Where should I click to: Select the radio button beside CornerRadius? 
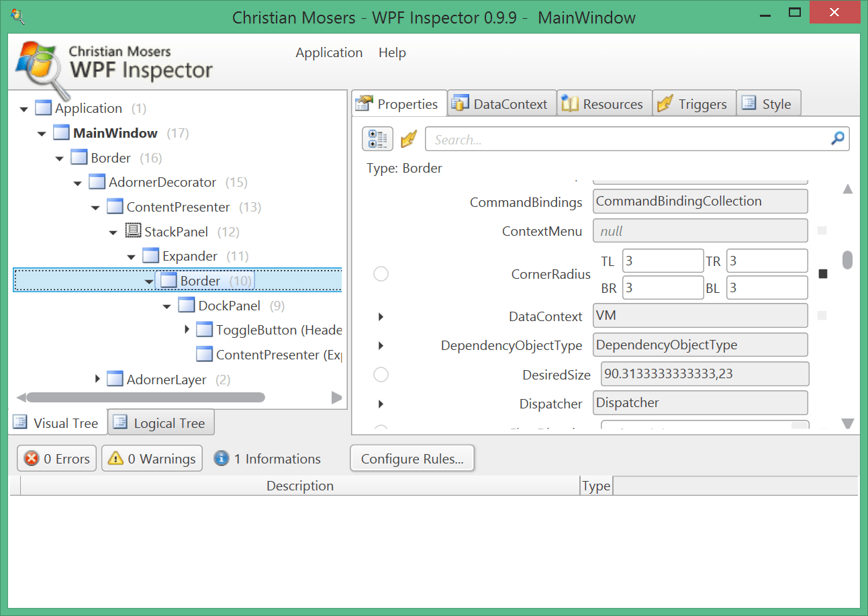coord(381,274)
